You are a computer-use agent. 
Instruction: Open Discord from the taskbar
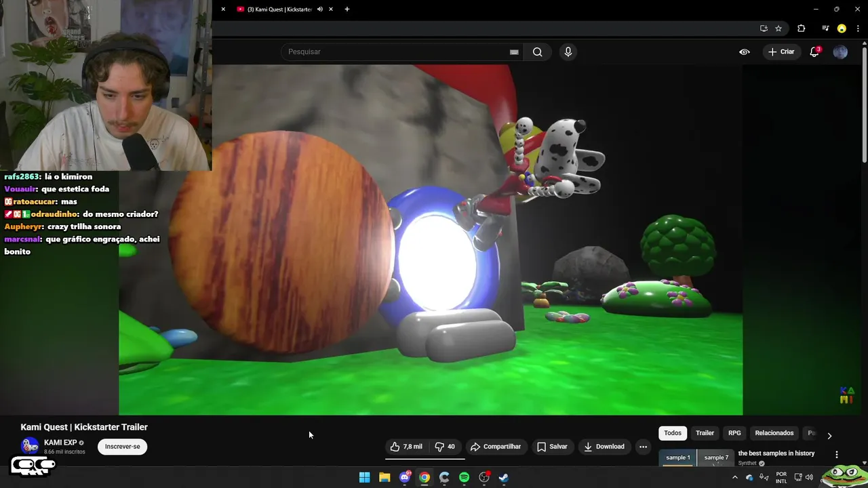(405, 477)
